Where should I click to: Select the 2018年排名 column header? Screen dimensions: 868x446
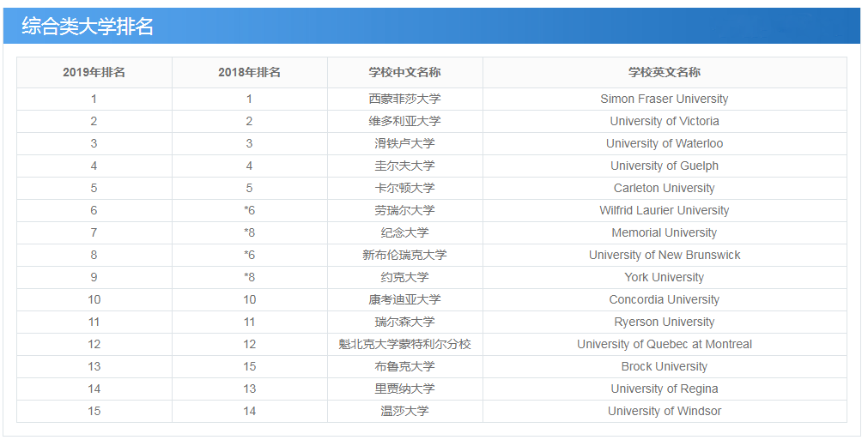(x=249, y=73)
